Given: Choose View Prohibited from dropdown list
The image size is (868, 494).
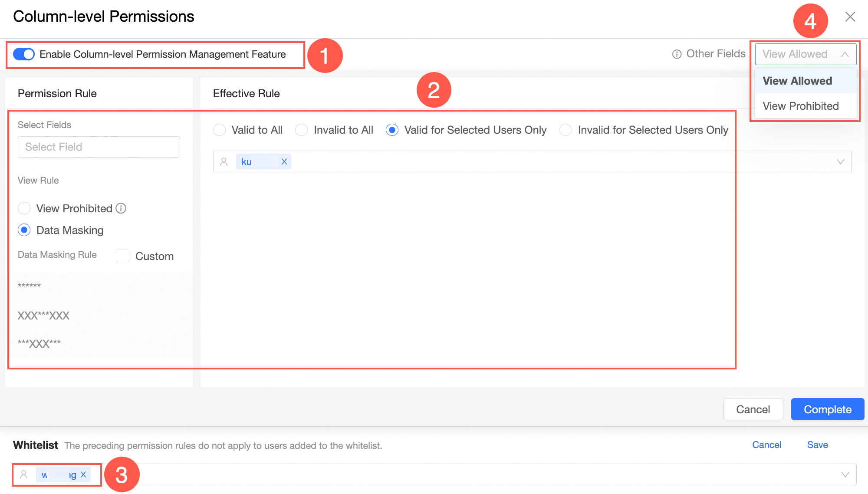Looking at the screenshot, I should pos(801,106).
